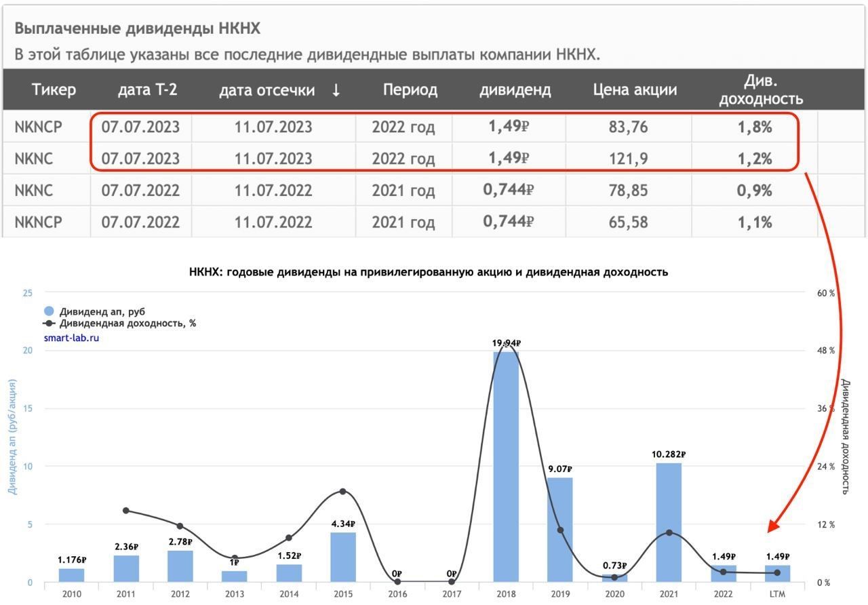Select the 2011 bar labeled 2.36₽
This screenshot has height=605, width=868.
[x=126, y=568]
